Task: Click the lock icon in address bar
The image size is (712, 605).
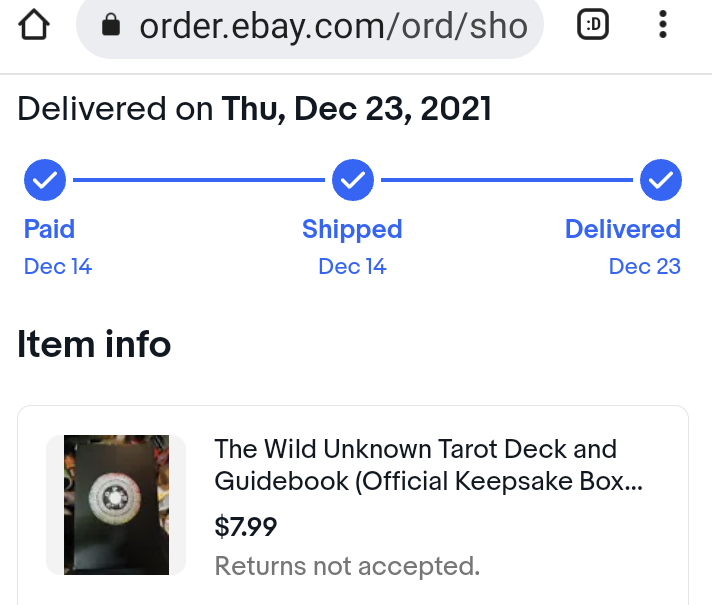Action: (x=111, y=27)
